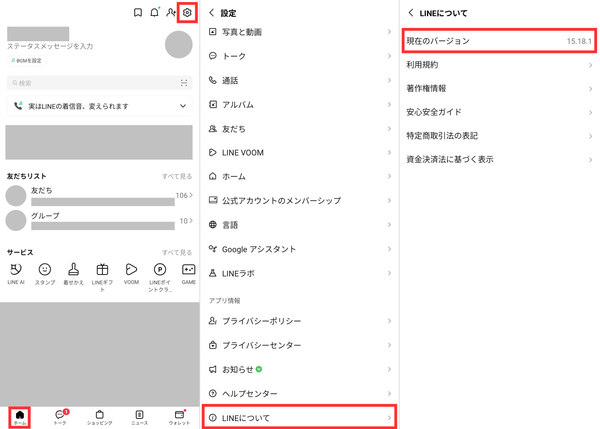Click the phone icon beside 通話
Image resolution: width=600 pixels, height=429 pixels.
pos(212,80)
